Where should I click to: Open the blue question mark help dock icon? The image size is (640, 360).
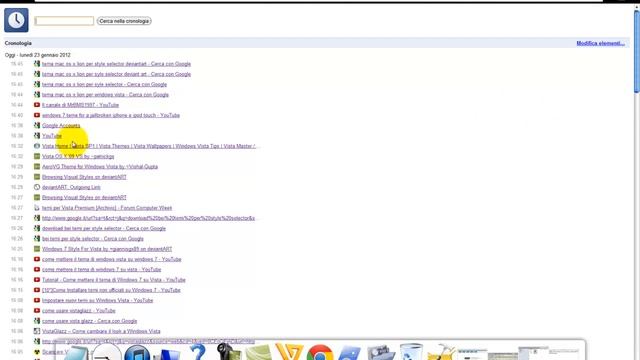point(198,352)
